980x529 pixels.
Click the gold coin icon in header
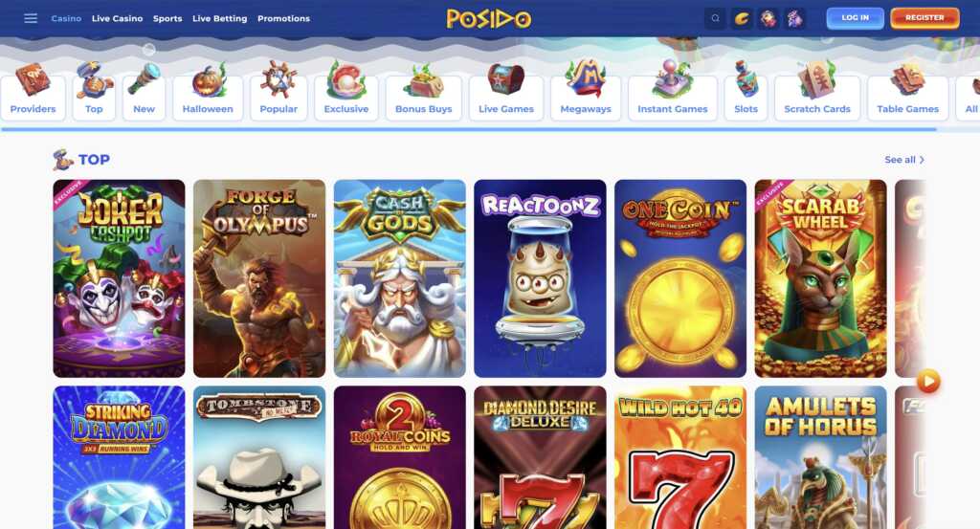click(742, 18)
